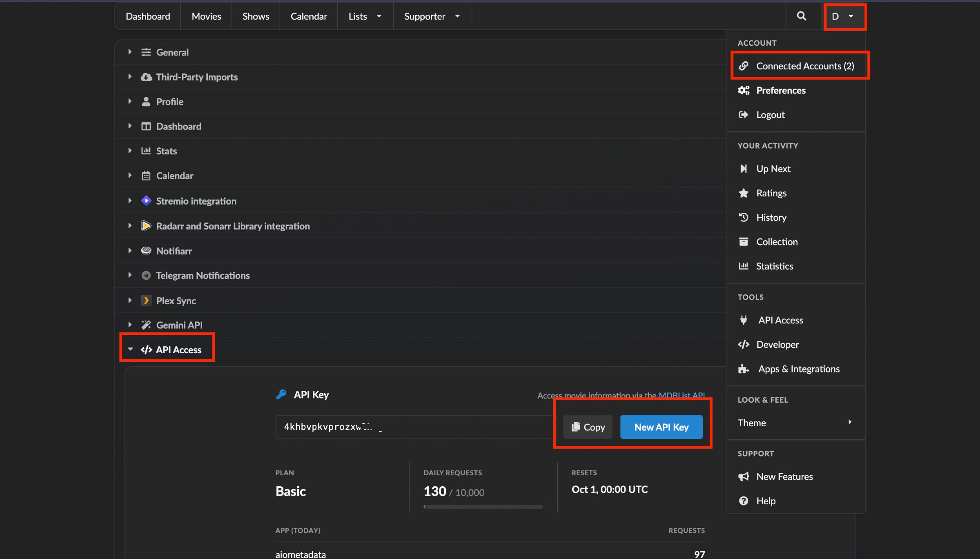Open the search magnifier icon
Image resolution: width=980 pixels, height=559 pixels.
(802, 16)
